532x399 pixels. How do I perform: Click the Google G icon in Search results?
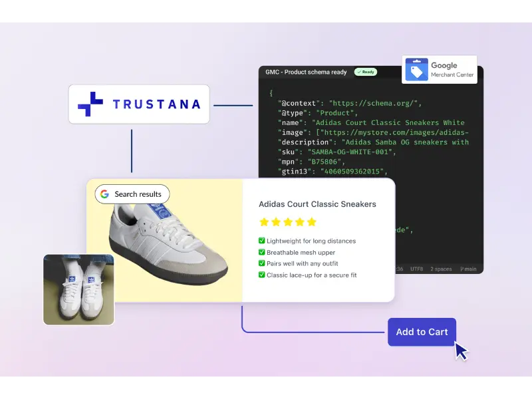tap(104, 194)
